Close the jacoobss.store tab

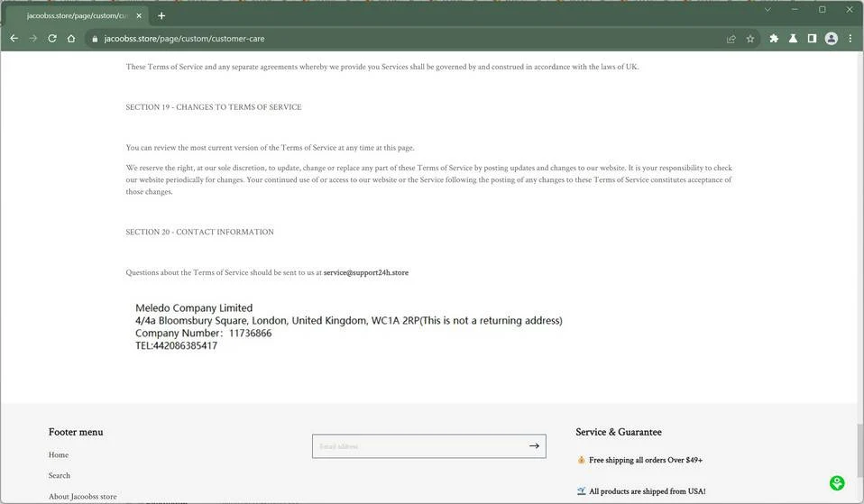tap(139, 16)
